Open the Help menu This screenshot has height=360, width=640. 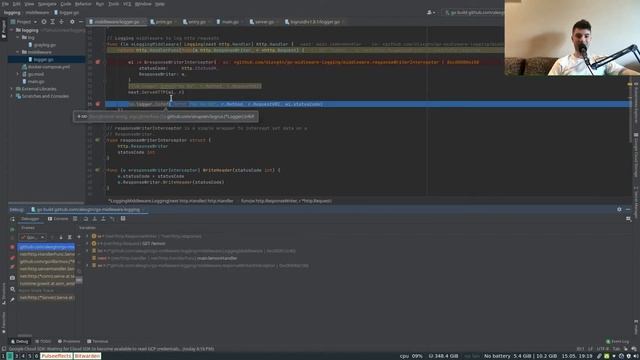(x=160, y=4)
